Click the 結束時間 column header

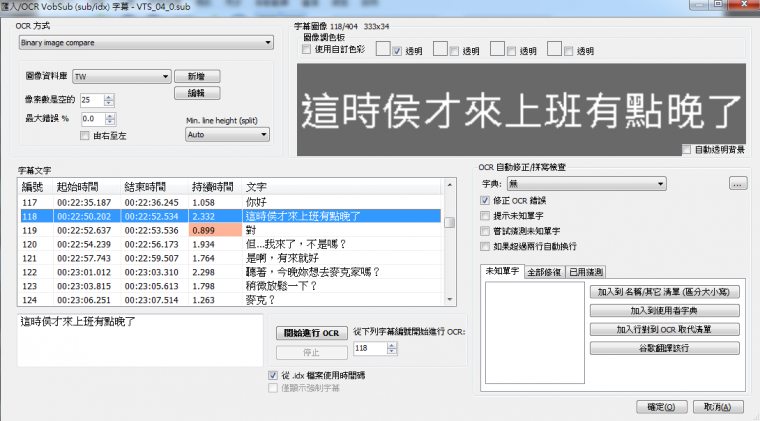(154, 187)
